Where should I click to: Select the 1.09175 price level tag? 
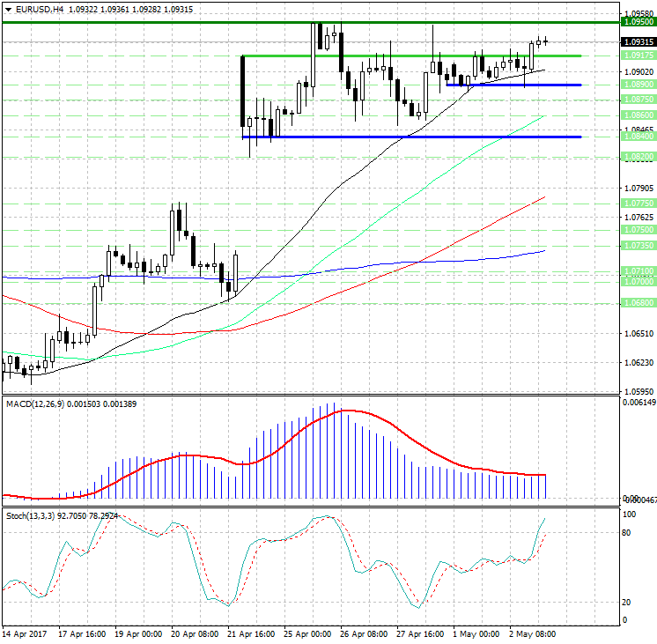[x=637, y=56]
